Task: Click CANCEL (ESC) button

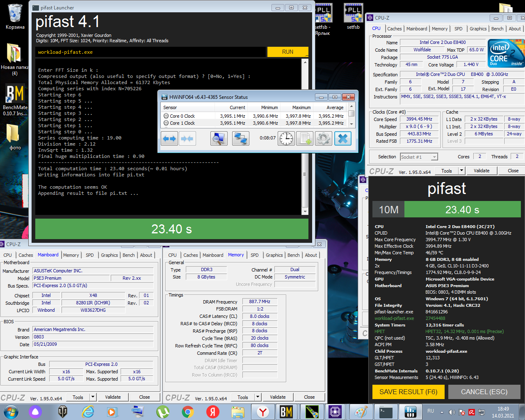Action: (484, 392)
